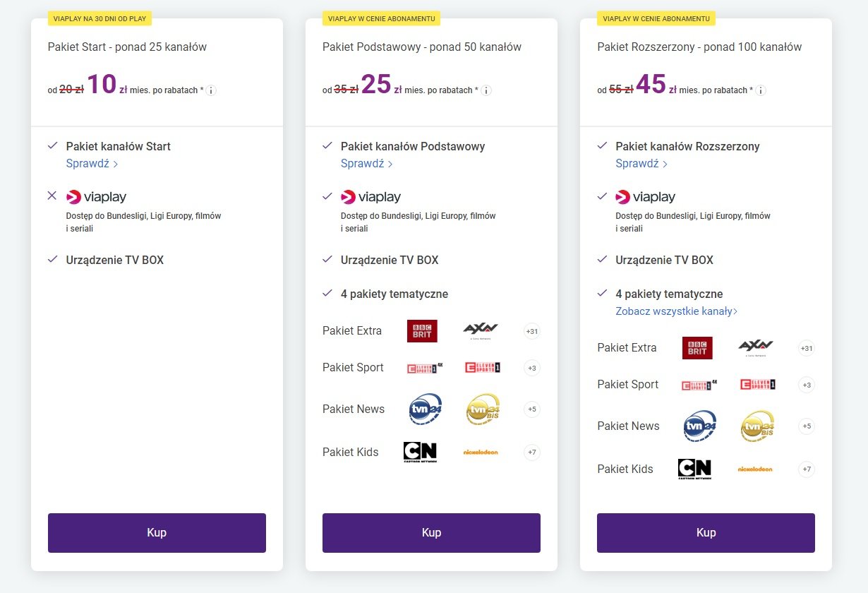Click Viaplay logo in Pakiet Start card
This screenshot has height=593, width=868.
click(x=96, y=197)
